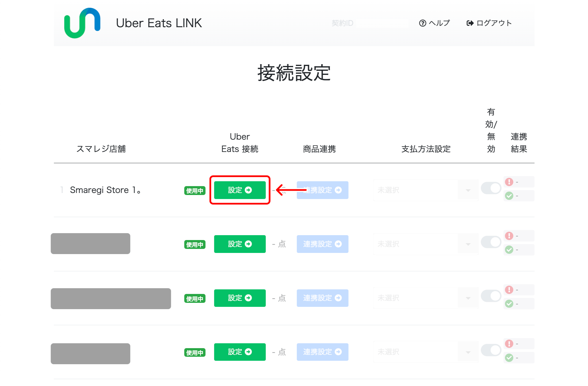This screenshot has width=588, height=386.
Task: Expand the payment method dropdown in the third row
Action: [x=425, y=298]
